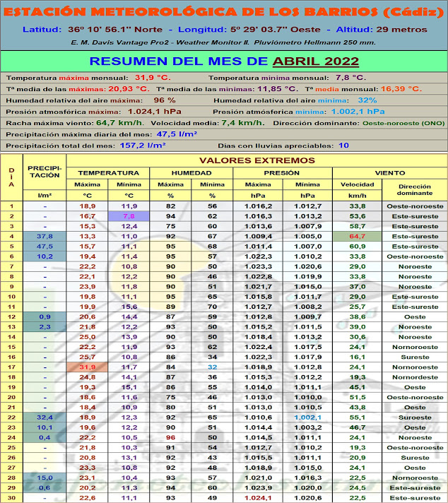
Task: Select precipitation cell '47,5' on day 5
Action: click(x=45, y=247)
